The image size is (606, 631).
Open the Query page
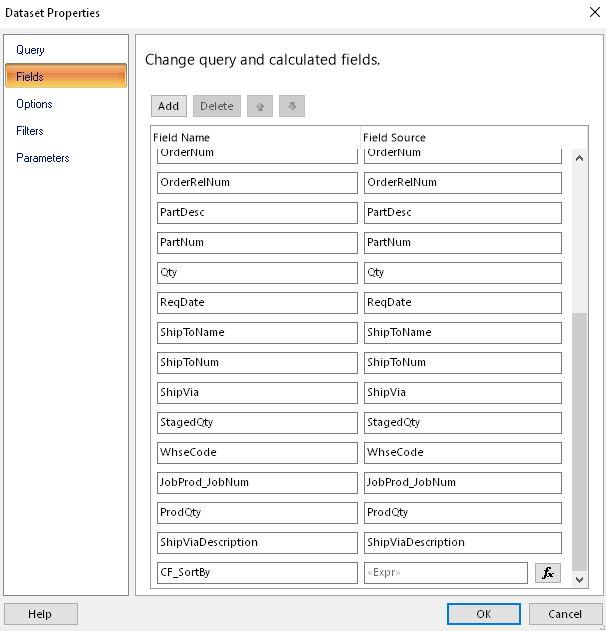(30, 50)
